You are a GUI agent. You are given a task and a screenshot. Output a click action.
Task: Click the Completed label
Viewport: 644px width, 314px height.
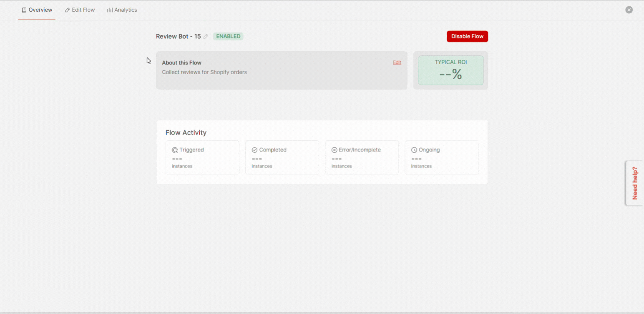pyautogui.click(x=273, y=150)
